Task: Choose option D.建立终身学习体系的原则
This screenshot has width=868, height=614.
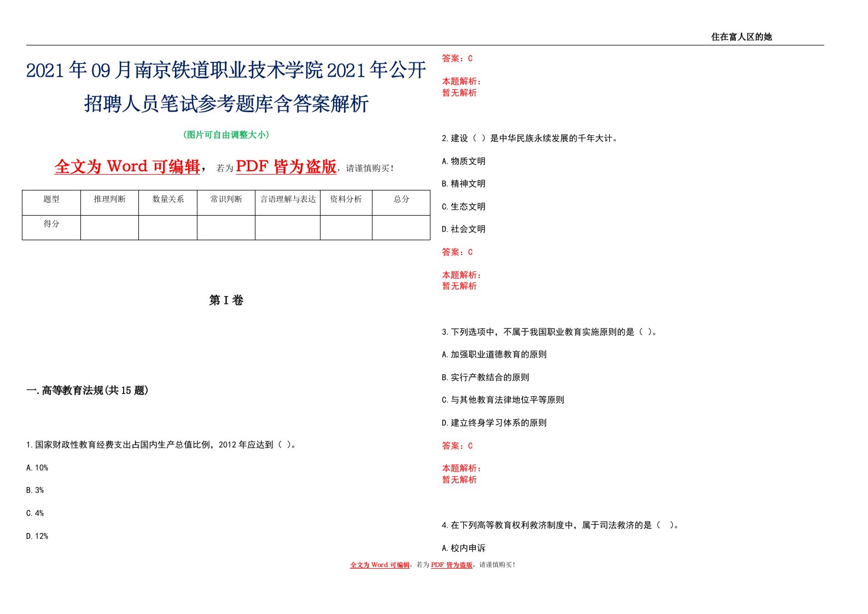Action: 494,422
